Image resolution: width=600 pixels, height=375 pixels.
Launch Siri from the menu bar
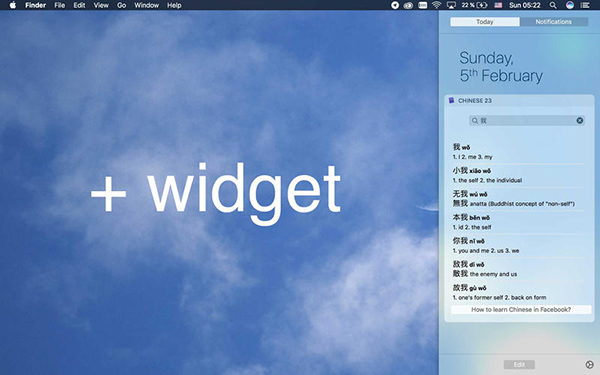570,5
